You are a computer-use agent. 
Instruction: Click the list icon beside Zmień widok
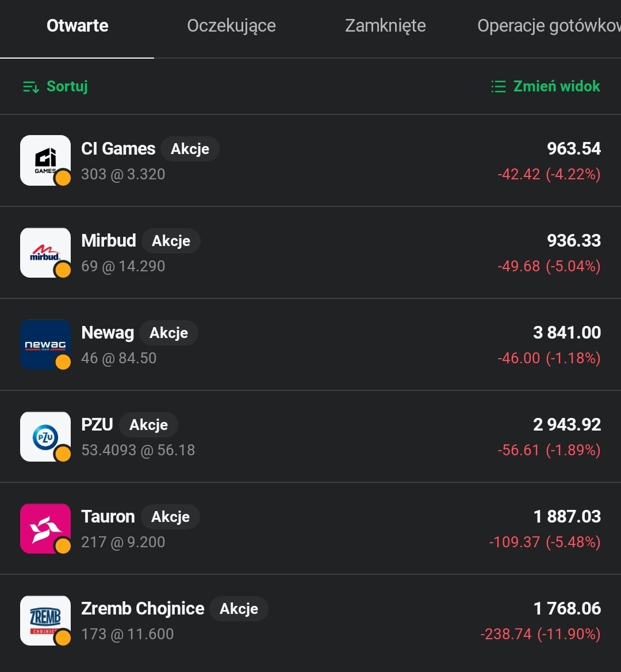click(x=498, y=87)
